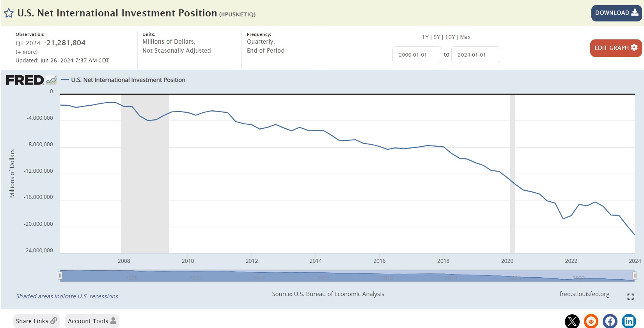Share chart on Facebook
The width and height of the screenshot is (644, 328).
(x=610, y=321)
